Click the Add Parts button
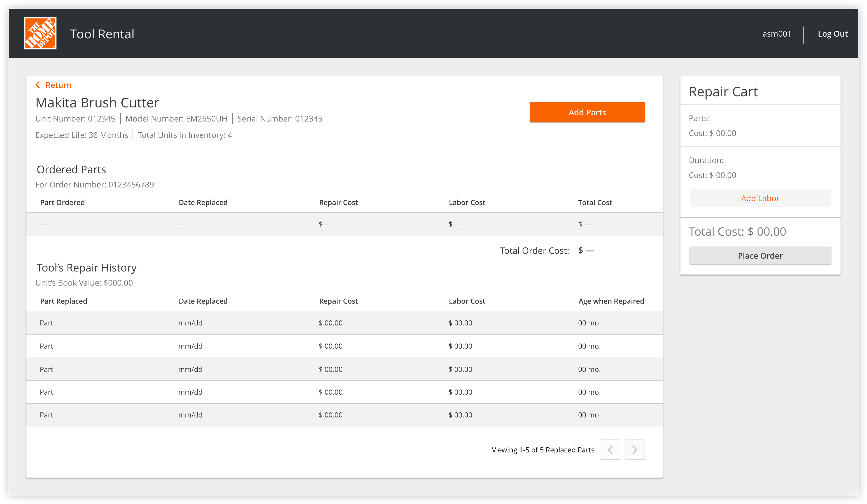867x504 pixels. (587, 112)
